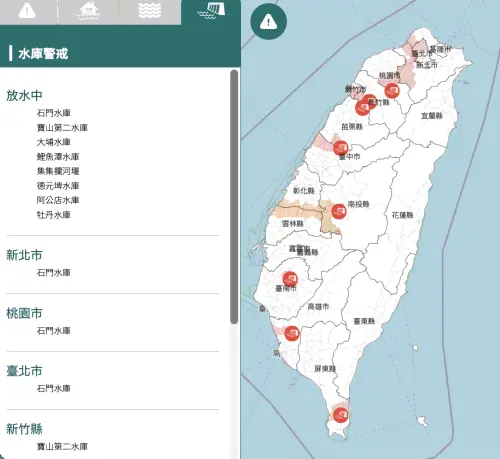The image size is (500, 459).
Task: Click the 苗栗縣 label on the map
Action: [x=352, y=127]
